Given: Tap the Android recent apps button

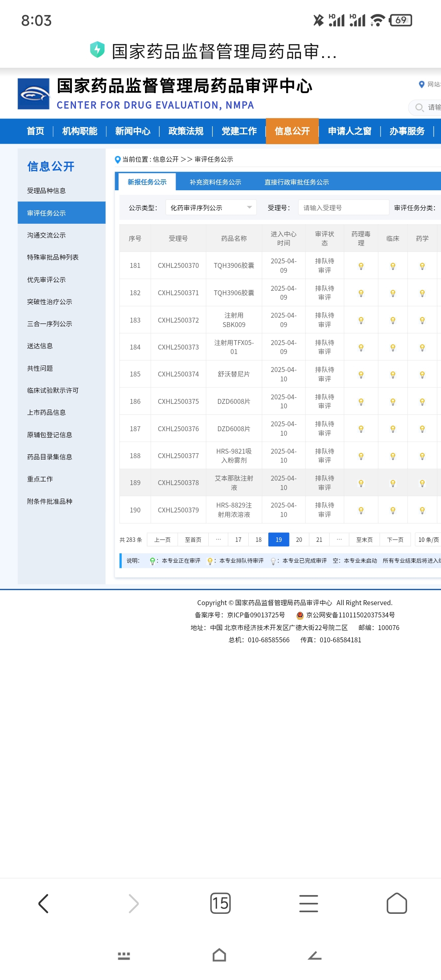Looking at the screenshot, I should tap(124, 955).
